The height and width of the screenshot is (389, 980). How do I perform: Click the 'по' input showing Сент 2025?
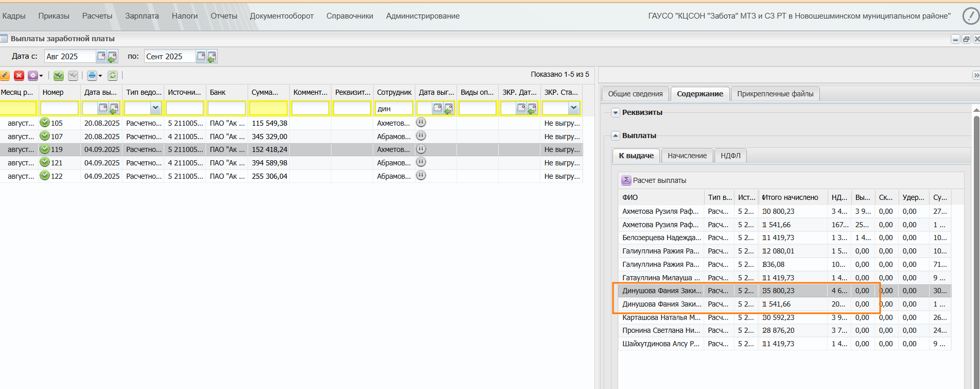point(170,56)
